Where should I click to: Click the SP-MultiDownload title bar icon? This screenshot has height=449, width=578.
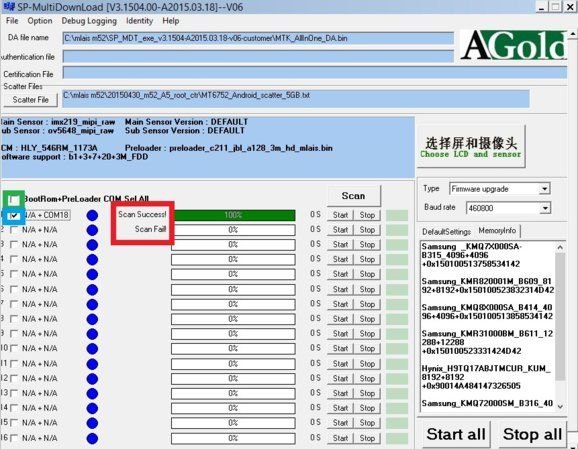[x=8, y=7]
